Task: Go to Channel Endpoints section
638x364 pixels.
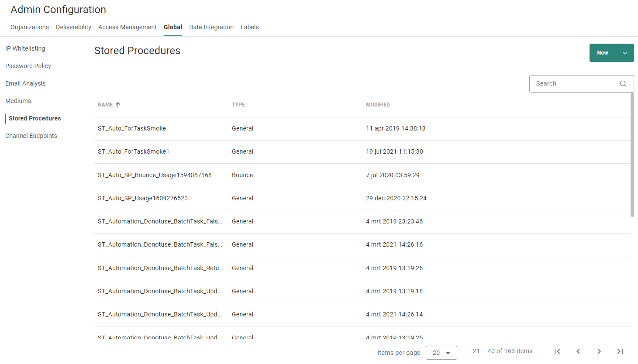Action: click(x=31, y=136)
